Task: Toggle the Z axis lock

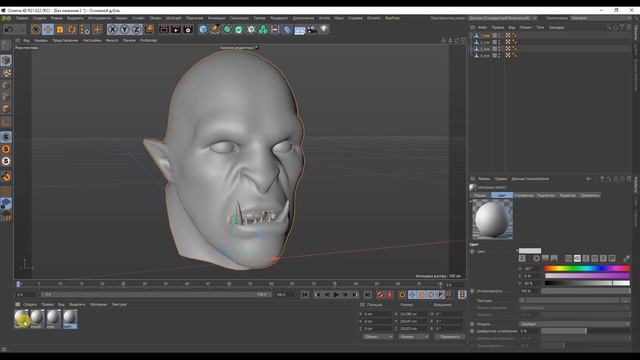Action: (136, 29)
